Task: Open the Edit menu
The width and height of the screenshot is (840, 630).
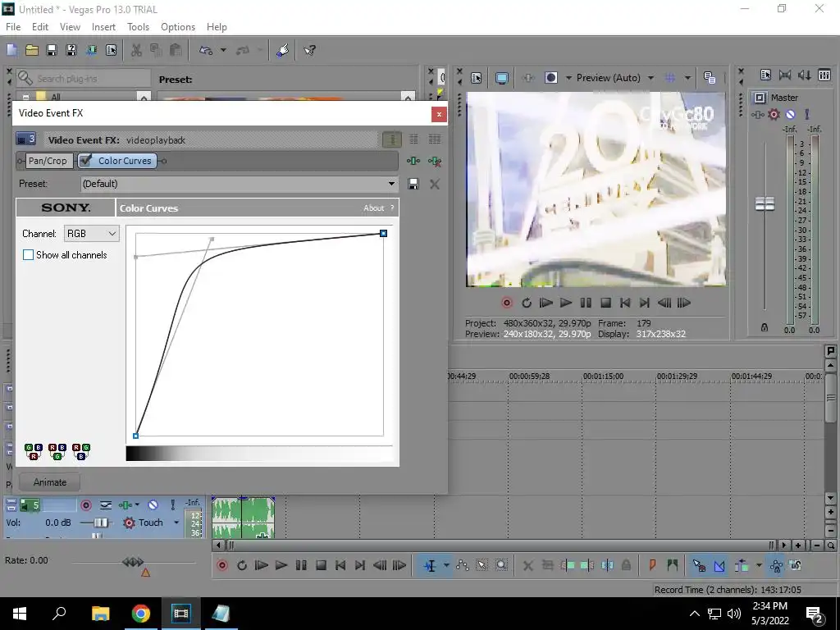Action: 40,27
